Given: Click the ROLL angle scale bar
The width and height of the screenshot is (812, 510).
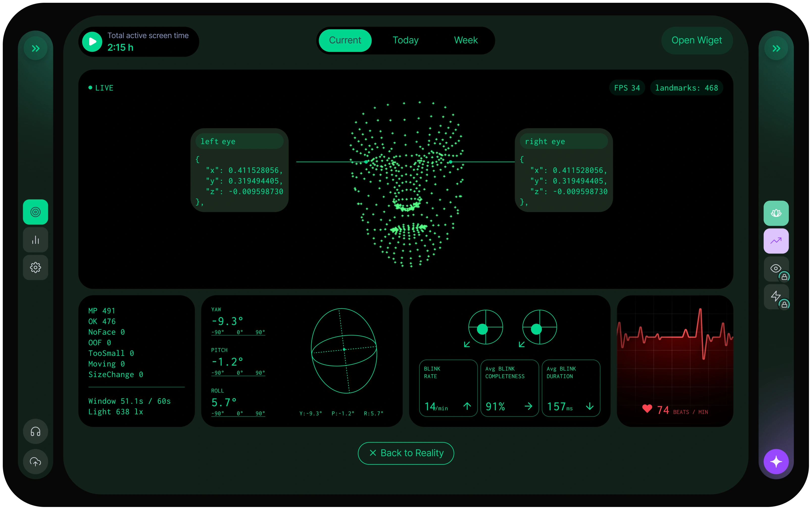Looking at the screenshot, I should pyautogui.click(x=238, y=413).
